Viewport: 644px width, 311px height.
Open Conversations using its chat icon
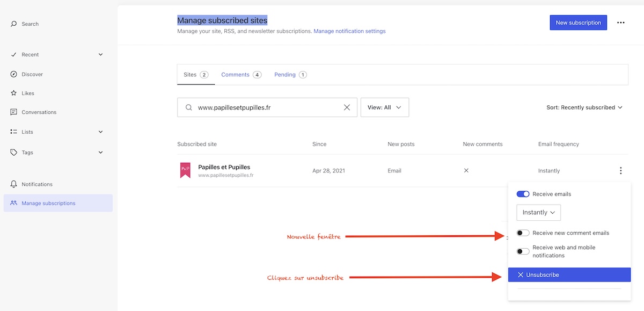14,112
